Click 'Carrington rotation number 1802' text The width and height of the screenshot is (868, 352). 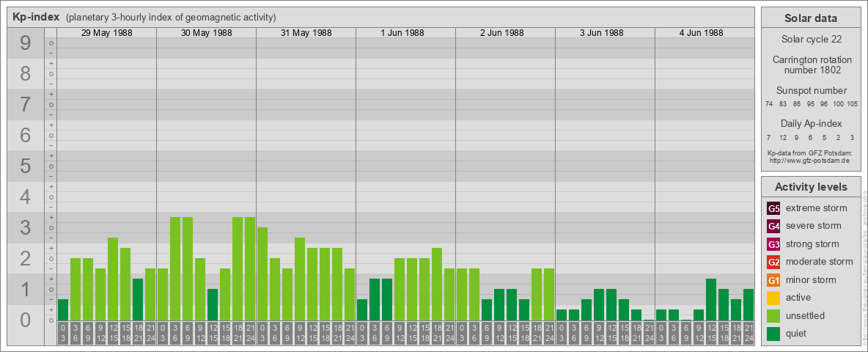pos(812,65)
